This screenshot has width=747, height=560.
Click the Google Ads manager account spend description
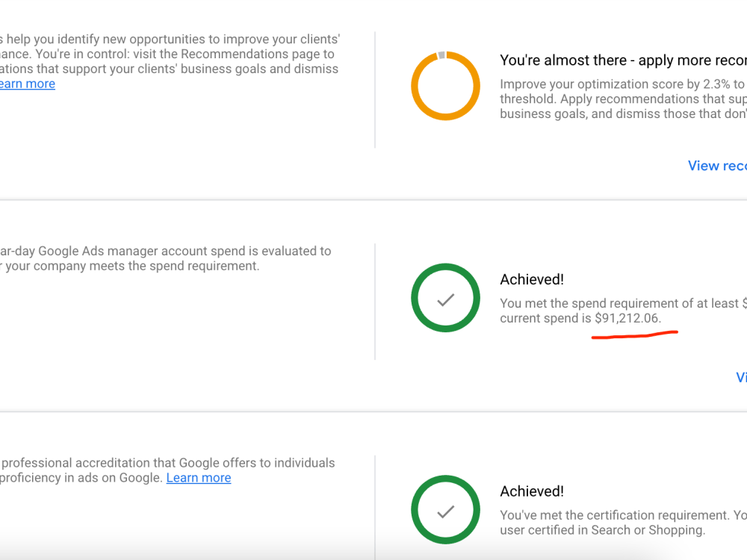pyautogui.click(x=165, y=258)
